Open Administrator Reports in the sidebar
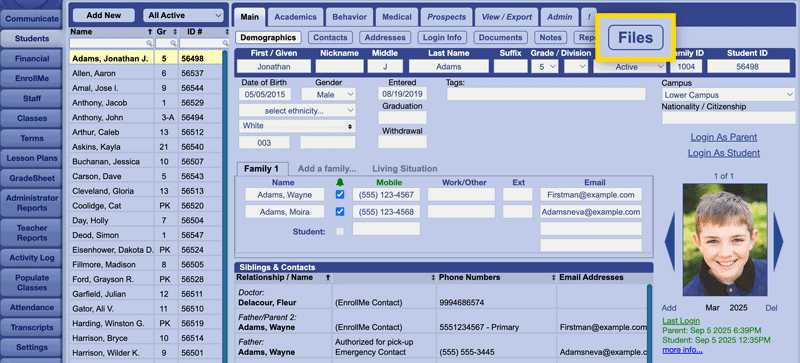The image size is (800, 363). point(32,203)
